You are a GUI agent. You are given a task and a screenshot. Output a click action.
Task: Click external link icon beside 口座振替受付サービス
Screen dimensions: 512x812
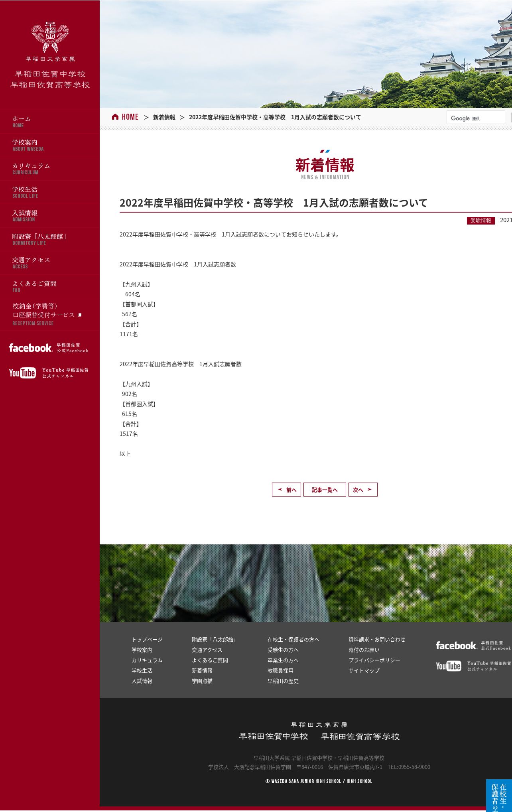click(80, 315)
